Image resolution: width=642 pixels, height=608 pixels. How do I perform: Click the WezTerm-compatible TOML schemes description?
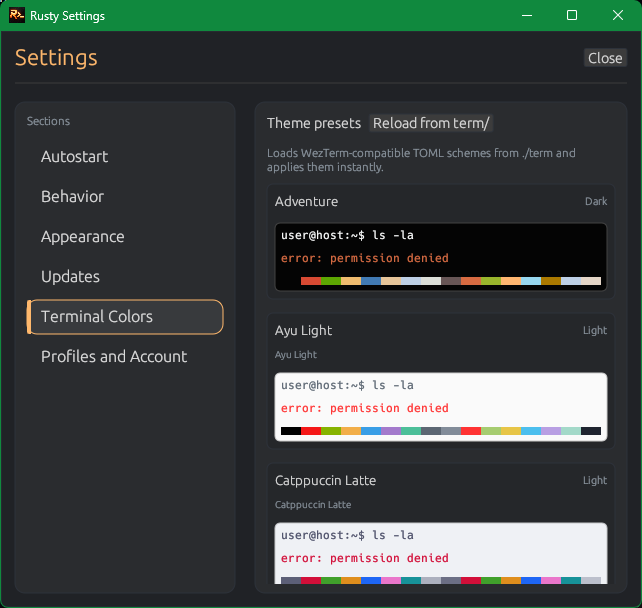click(421, 160)
